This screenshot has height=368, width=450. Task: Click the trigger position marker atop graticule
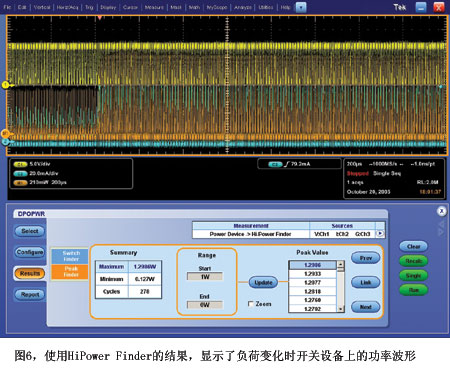(99, 18)
